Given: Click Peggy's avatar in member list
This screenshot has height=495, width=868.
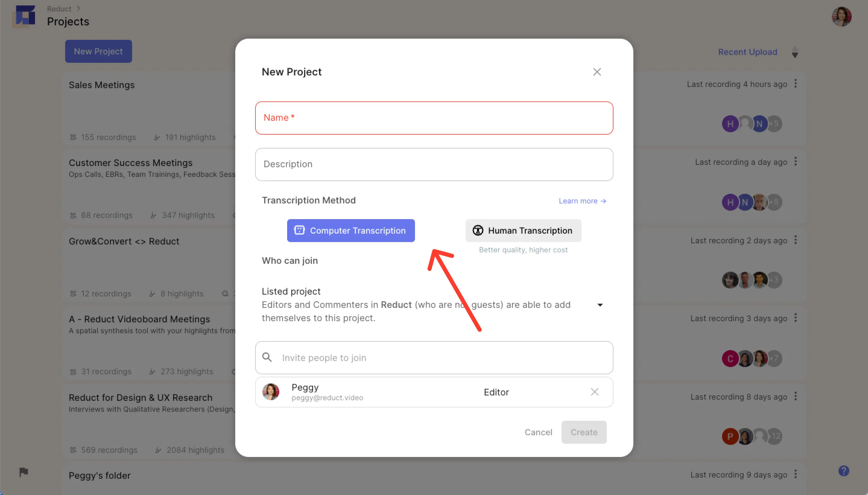Looking at the screenshot, I should (271, 392).
